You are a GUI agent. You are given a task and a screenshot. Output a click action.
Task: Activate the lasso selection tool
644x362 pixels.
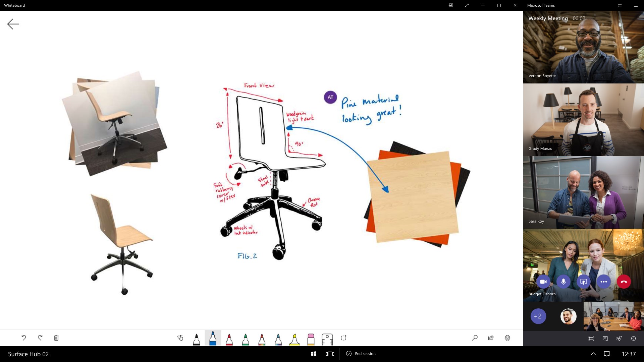[343, 338]
